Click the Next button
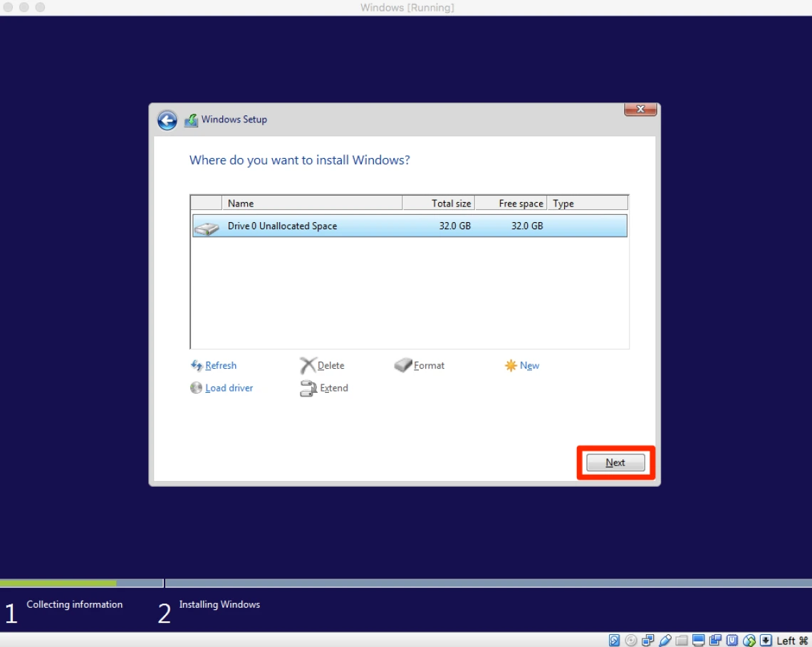 point(615,462)
